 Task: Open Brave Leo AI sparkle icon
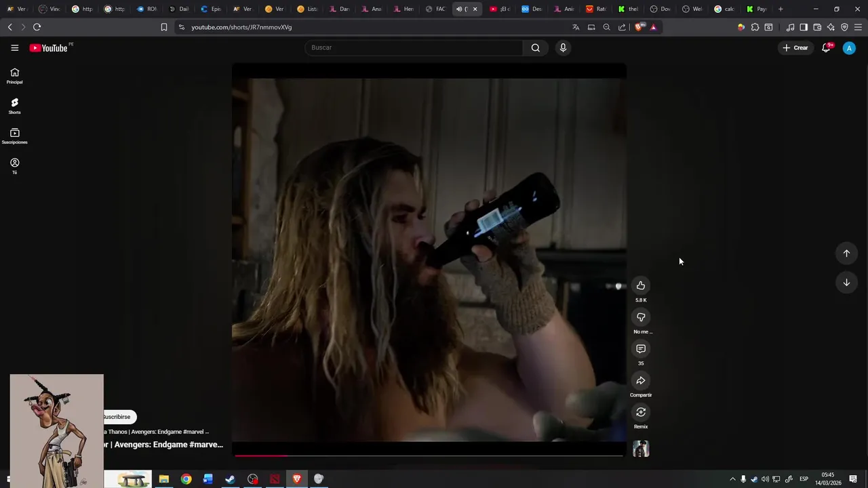point(831,27)
